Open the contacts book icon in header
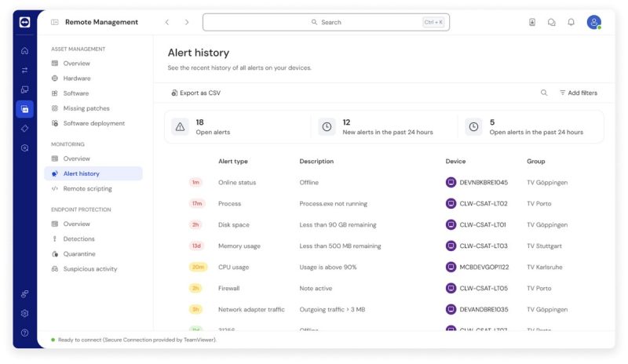This screenshot has height=364, width=628. point(532,22)
